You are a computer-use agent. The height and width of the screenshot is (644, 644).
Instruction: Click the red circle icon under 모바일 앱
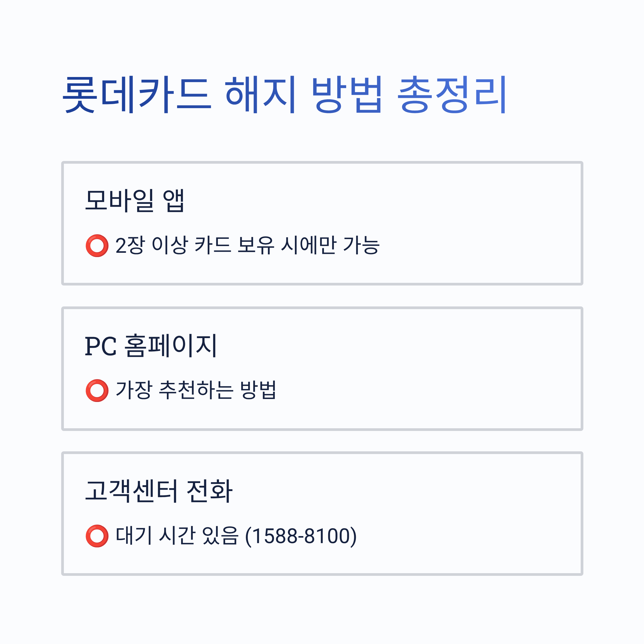click(x=97, y=246)
